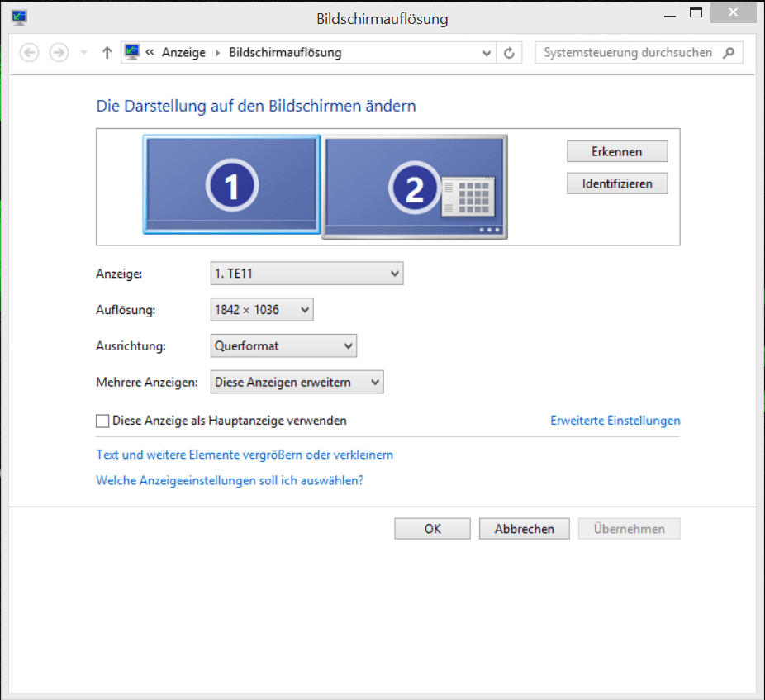The width and height of the screenshot is (765, 700).
Task: Click the Identifizieren button
Action: pos(616,183)
